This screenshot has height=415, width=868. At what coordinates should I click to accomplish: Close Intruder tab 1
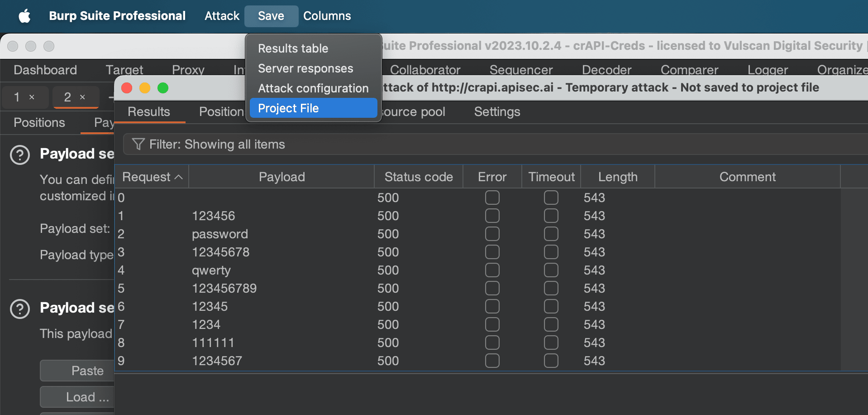32,97
